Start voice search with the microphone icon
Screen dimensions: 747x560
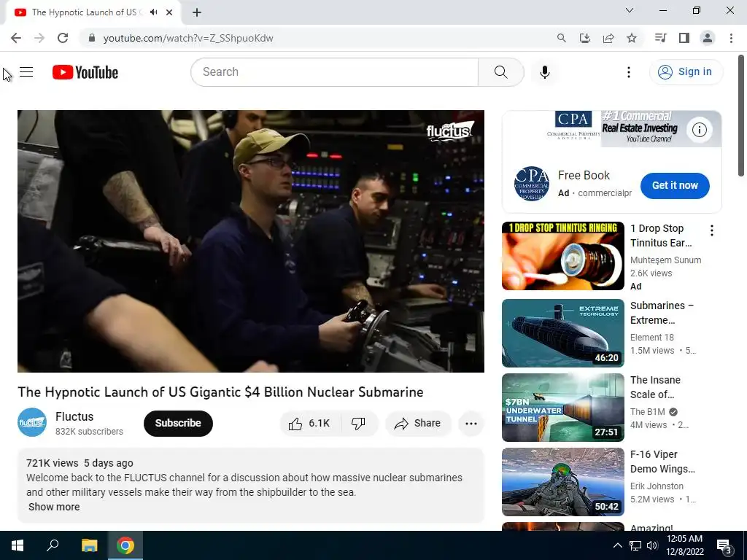click(544, 72)
